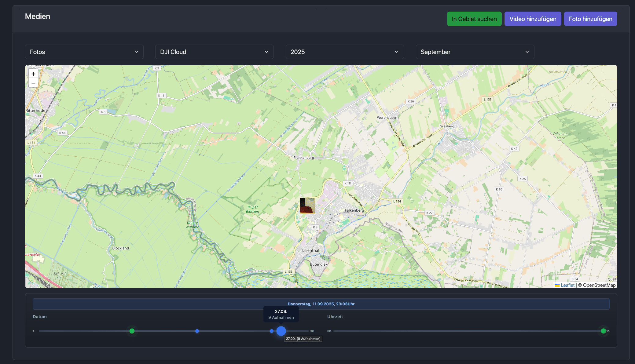The image size is (635, 364).
Task: Add a photo via Foto hinzufügen
Action: click(590, 19)
